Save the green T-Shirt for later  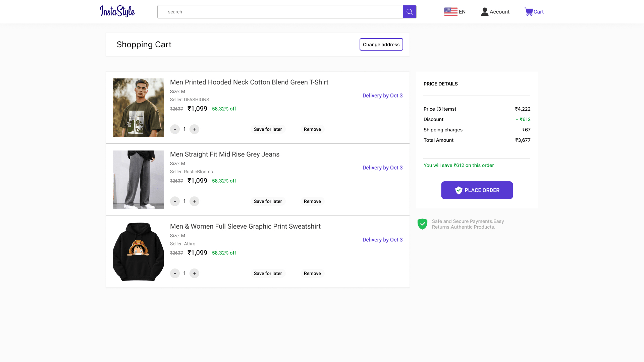click(x=268, y=129)
